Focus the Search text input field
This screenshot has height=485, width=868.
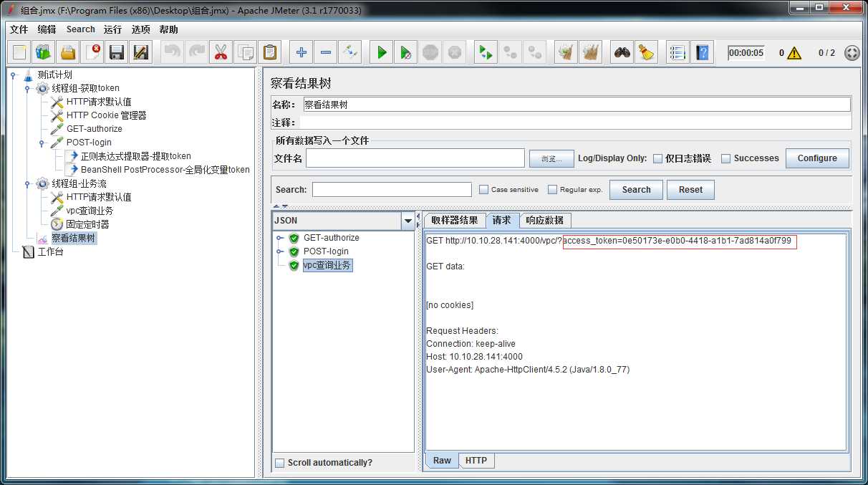click(392, 190)
